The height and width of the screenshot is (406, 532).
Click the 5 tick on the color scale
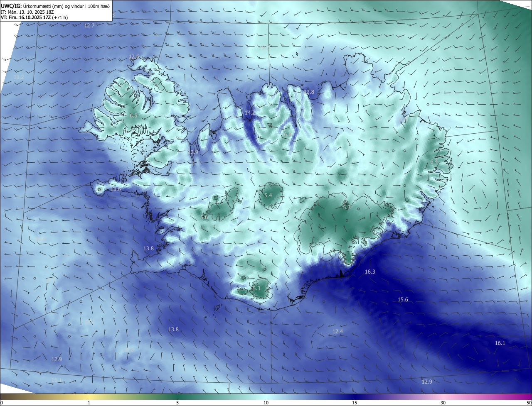pos(177,403)
